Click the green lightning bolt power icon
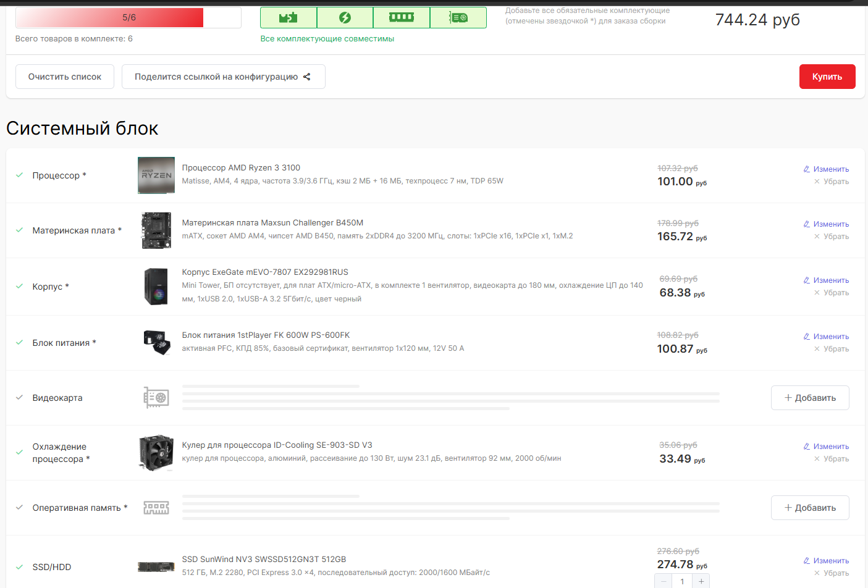Image resolution: width=868 pixels, height=588 pixels. pos(345,18)
